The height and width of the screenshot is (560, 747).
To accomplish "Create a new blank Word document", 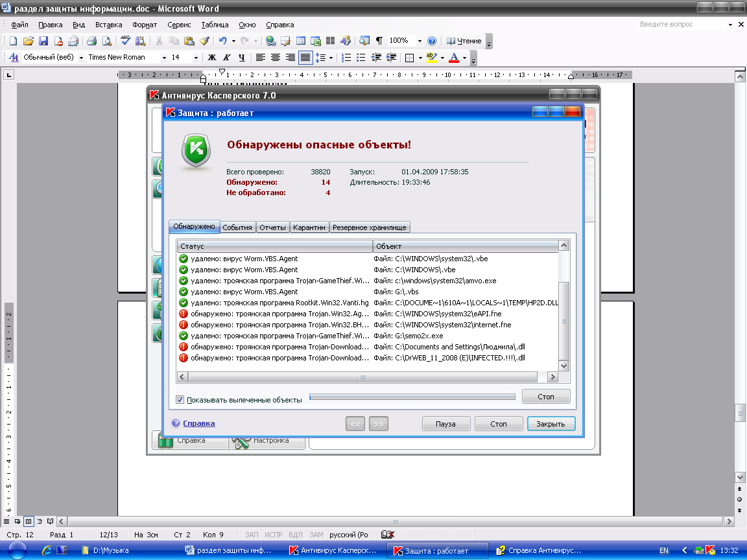I will 14,41.
